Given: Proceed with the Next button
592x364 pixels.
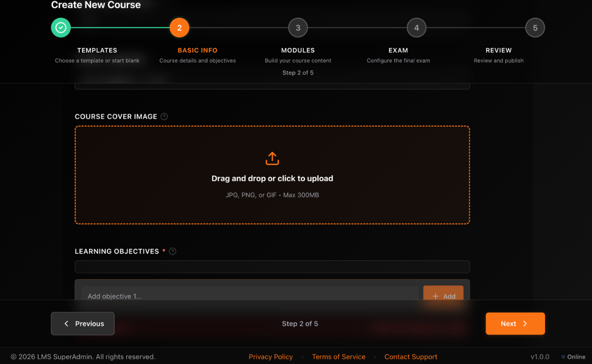Looking at the screenshot, I should [x=515, y=324].
